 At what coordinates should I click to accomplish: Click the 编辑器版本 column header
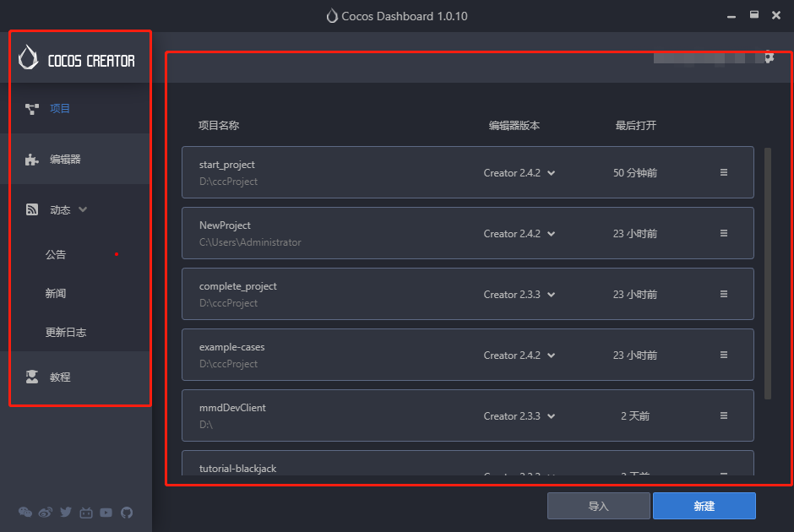coord(514,126)
